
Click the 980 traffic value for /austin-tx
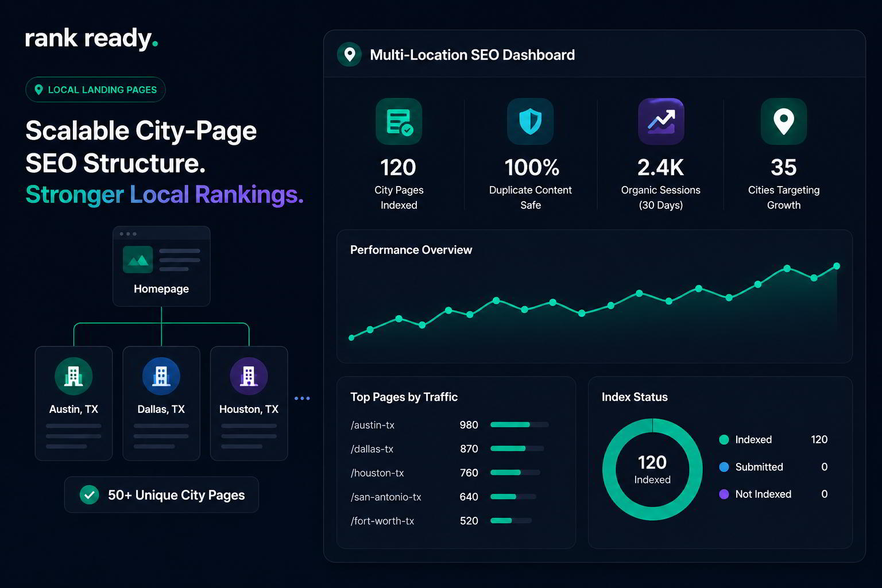(469, 425)
